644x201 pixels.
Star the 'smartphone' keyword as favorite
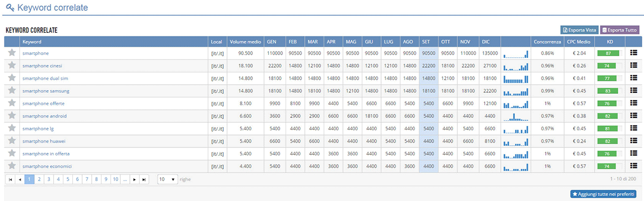(x=12, y=53)
